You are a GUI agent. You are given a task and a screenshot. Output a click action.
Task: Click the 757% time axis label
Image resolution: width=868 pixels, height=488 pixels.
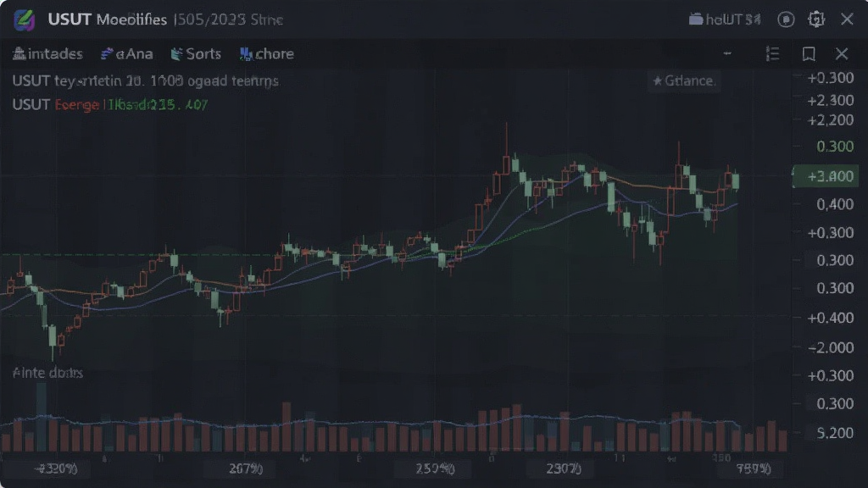coord(754,469)
